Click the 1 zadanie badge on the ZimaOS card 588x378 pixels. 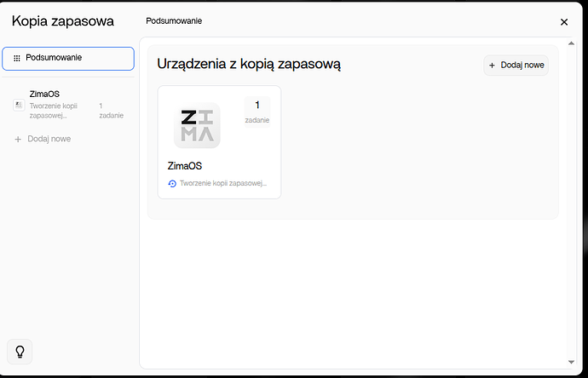point(257,111)
